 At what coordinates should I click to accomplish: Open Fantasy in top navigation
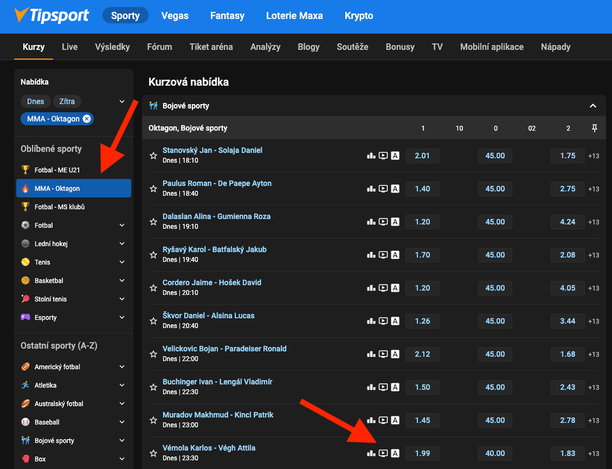227,16
